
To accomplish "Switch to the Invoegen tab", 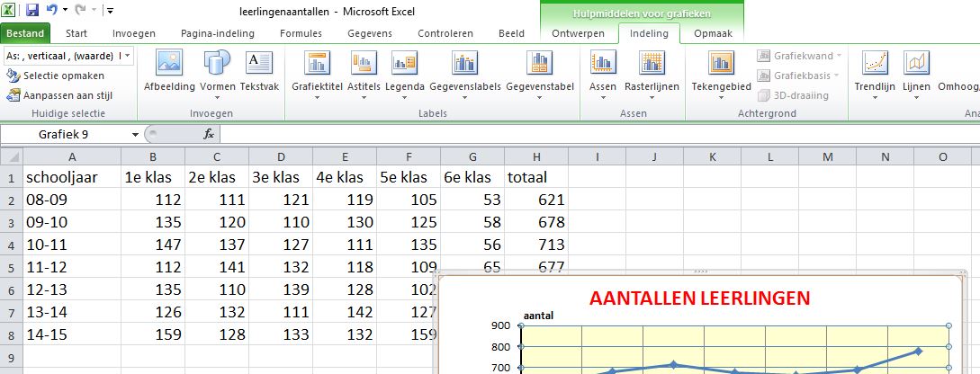I will click(x=134, y=34).
